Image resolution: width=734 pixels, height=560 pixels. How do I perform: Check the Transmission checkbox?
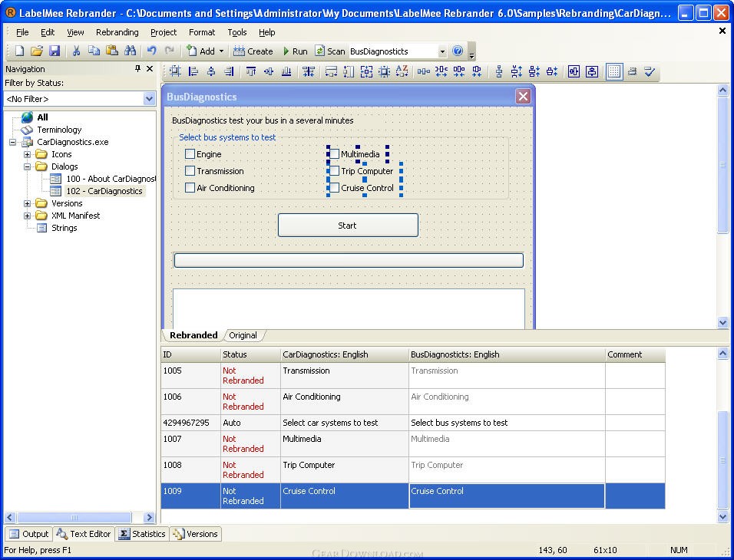[x=190, y=171]
